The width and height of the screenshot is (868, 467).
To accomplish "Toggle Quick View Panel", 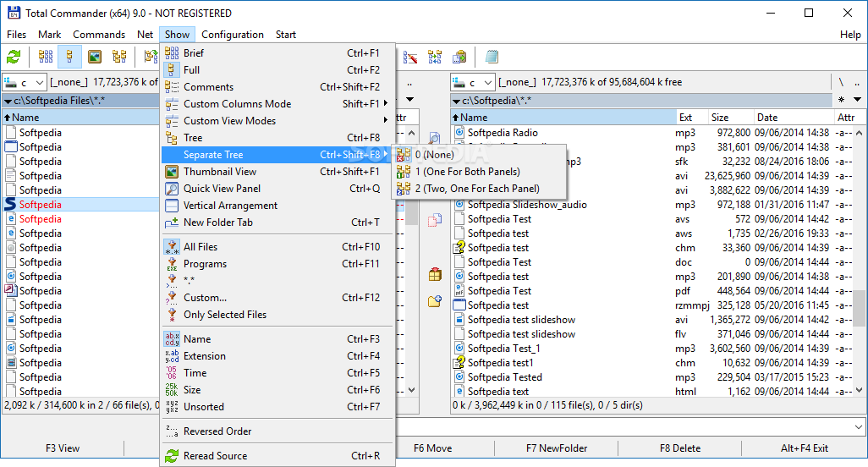I will coord(278,189).
